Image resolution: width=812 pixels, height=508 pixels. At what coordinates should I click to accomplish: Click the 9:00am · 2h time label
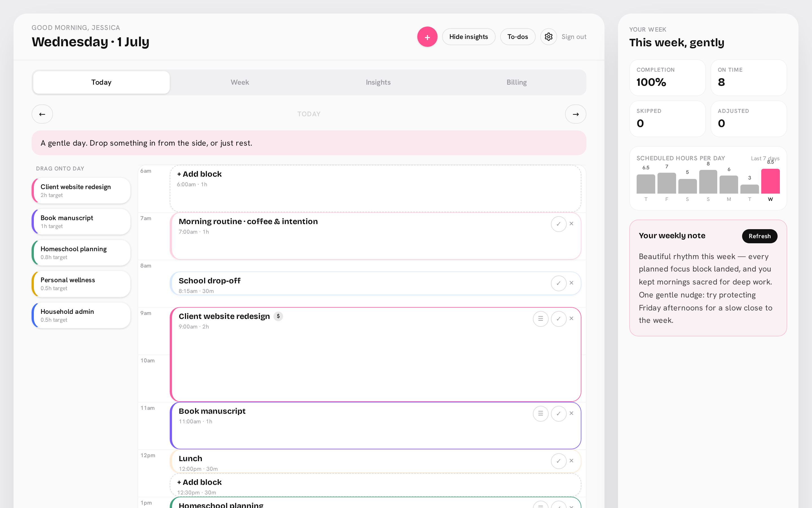tap(194, 327)
